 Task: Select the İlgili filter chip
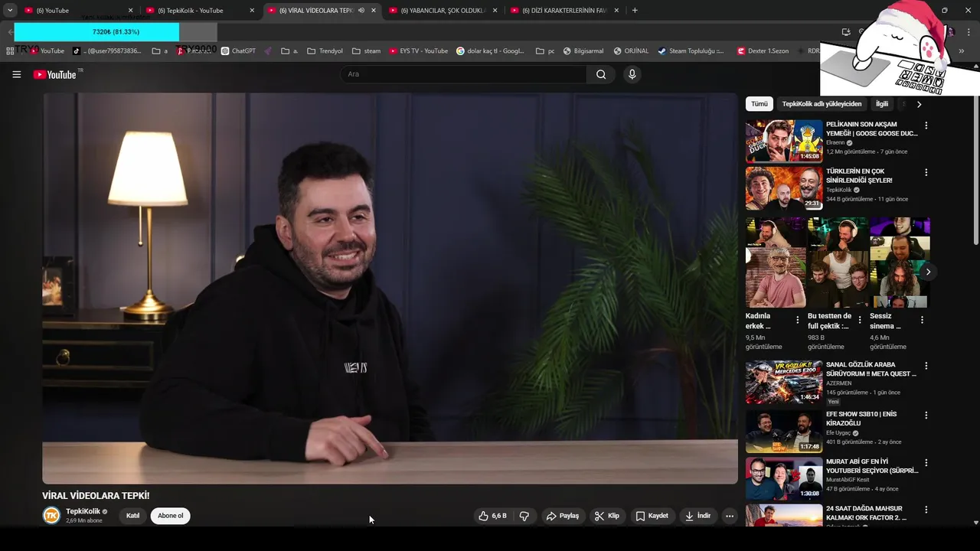pyautogui.click(x=882, y=104)
